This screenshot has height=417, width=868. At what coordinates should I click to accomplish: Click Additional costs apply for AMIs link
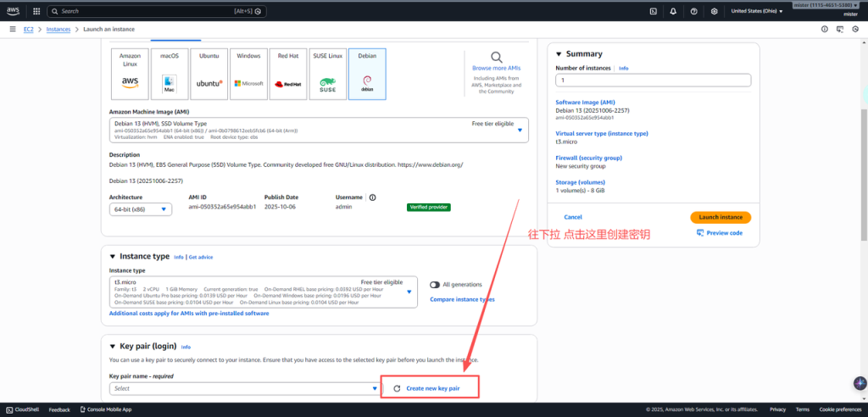[189, 314]
